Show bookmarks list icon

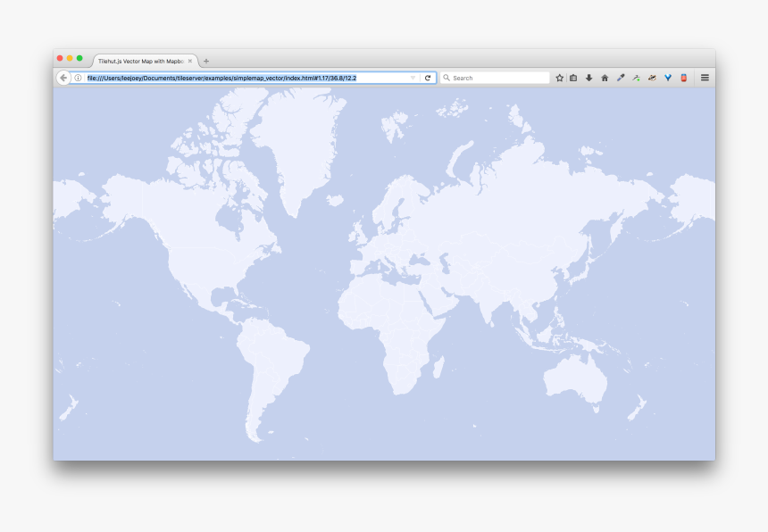pos(573,78)
